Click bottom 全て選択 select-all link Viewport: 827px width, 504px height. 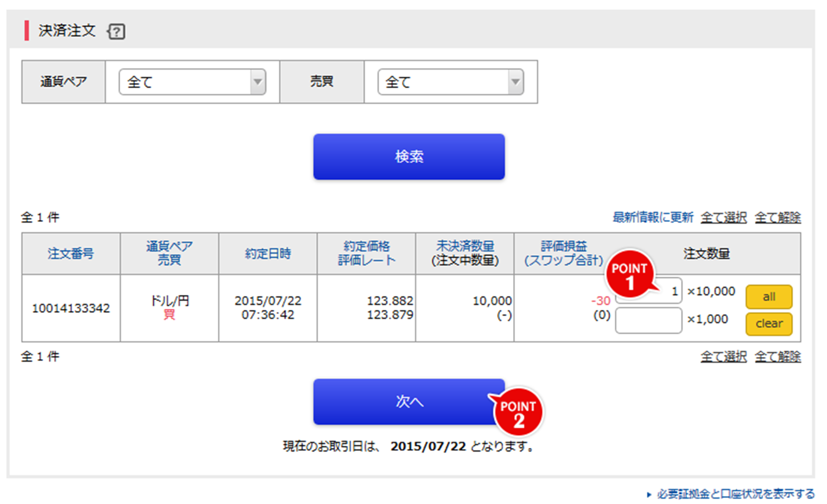723,356
